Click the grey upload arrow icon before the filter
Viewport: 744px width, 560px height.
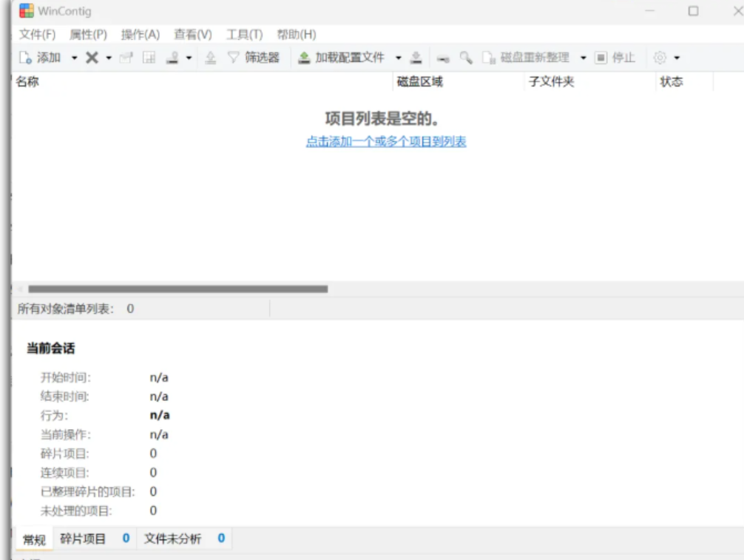(x=210, y=58)
